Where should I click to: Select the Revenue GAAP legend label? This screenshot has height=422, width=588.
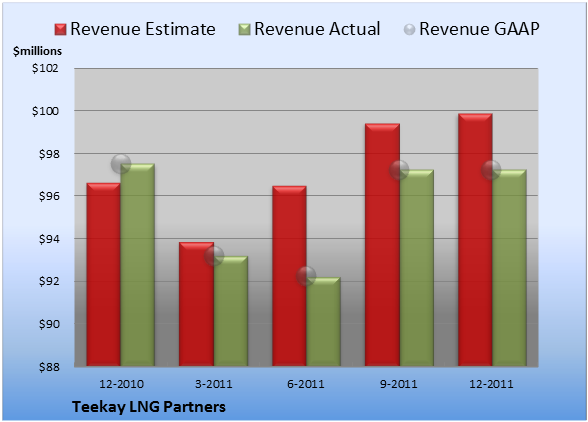[x=479, y=29]
